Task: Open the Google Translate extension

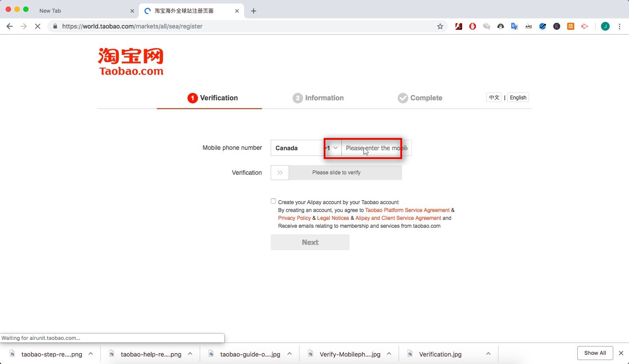Action: point(515,26)
